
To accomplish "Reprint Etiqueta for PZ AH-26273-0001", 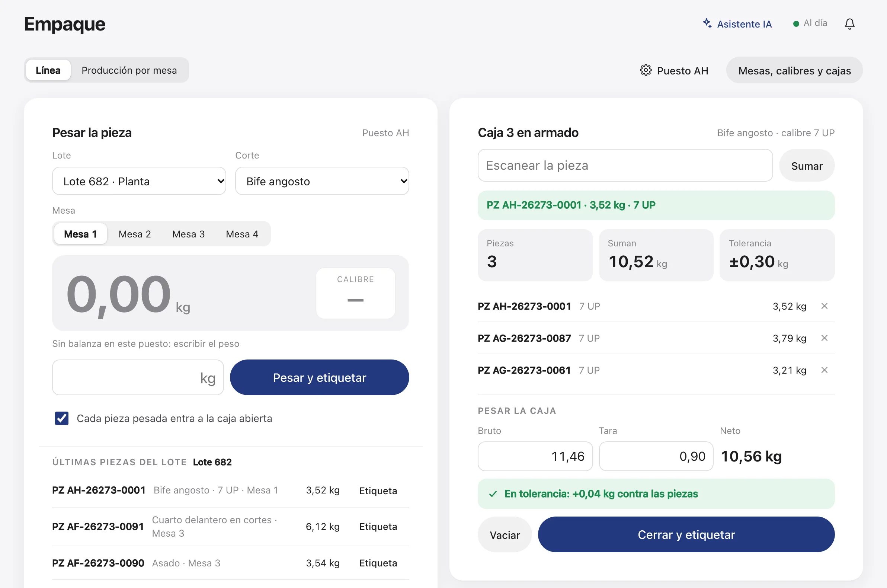I will (x=378, y=490).
